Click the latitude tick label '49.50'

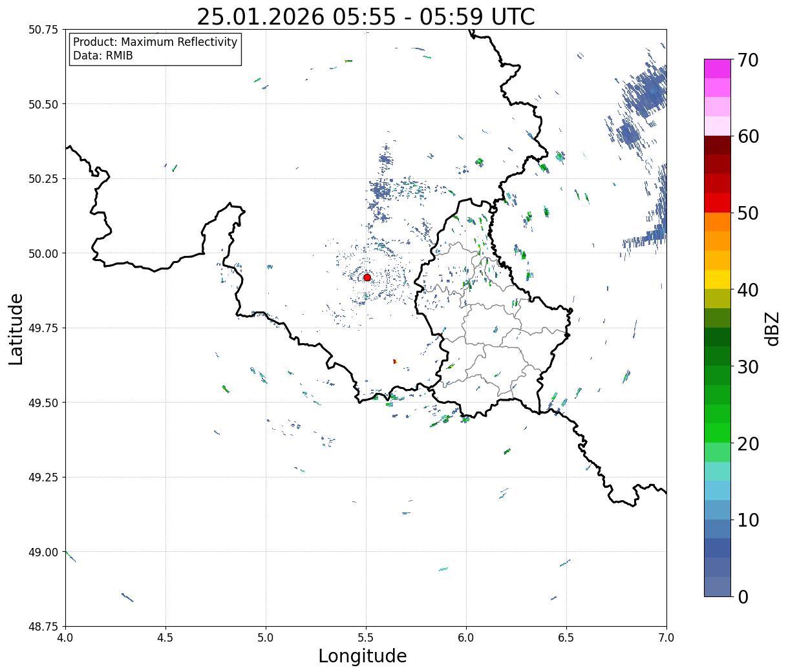43,403
